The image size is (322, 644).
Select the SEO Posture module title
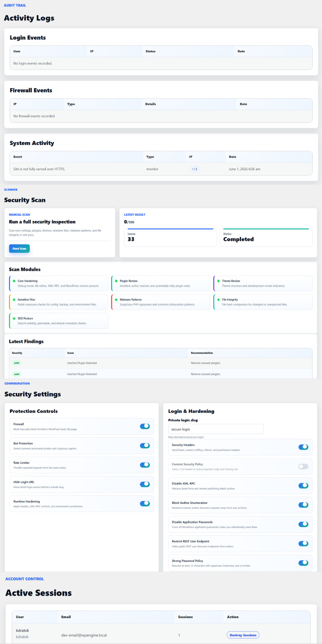click(x=25, y=318)
